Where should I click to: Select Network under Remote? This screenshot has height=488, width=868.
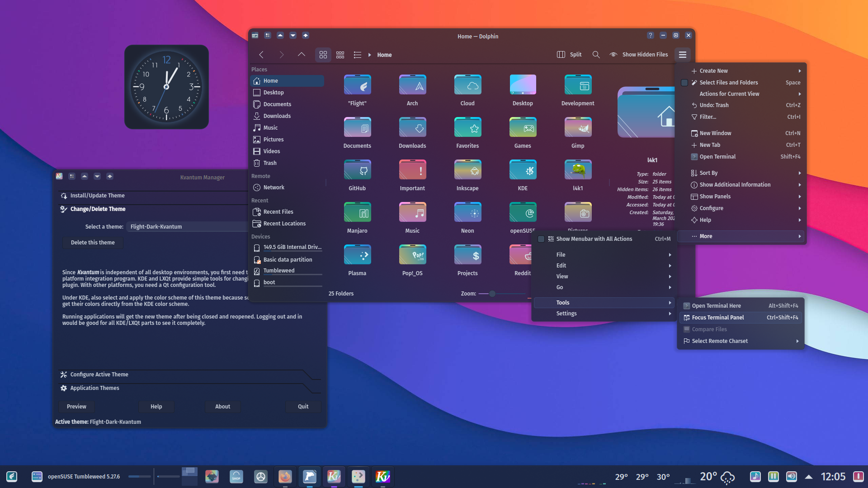point(287,188)
